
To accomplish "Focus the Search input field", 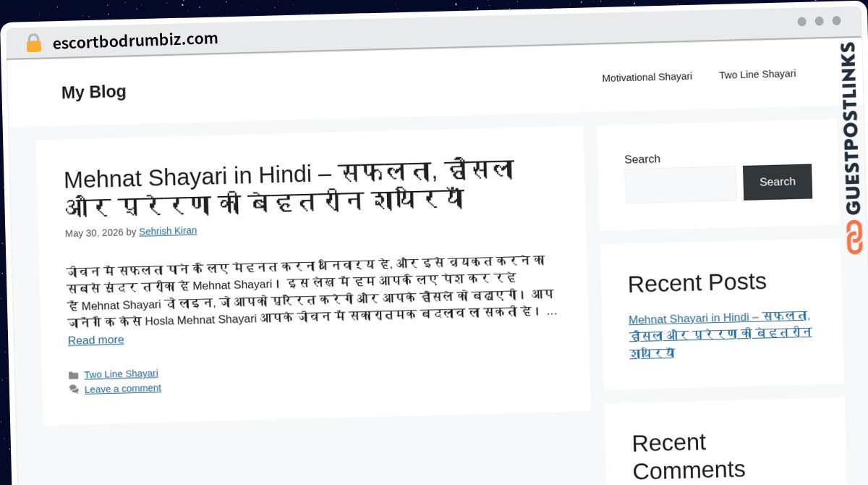I will point(681,185).
